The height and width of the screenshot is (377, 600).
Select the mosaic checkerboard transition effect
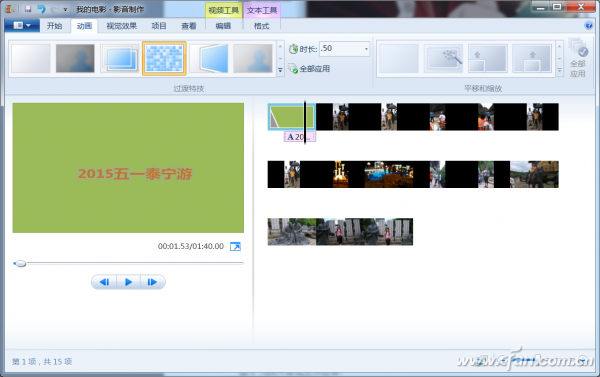click(x=164, y=59)
